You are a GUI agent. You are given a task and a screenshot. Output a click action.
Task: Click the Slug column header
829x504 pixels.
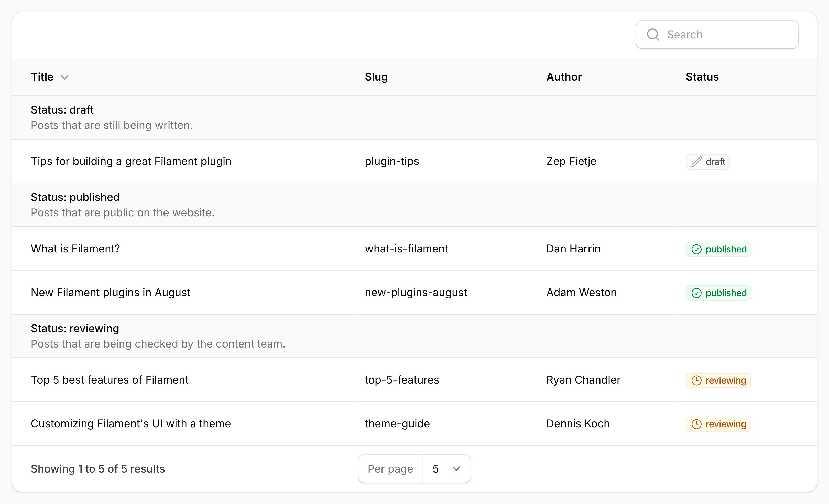(376, 77)
